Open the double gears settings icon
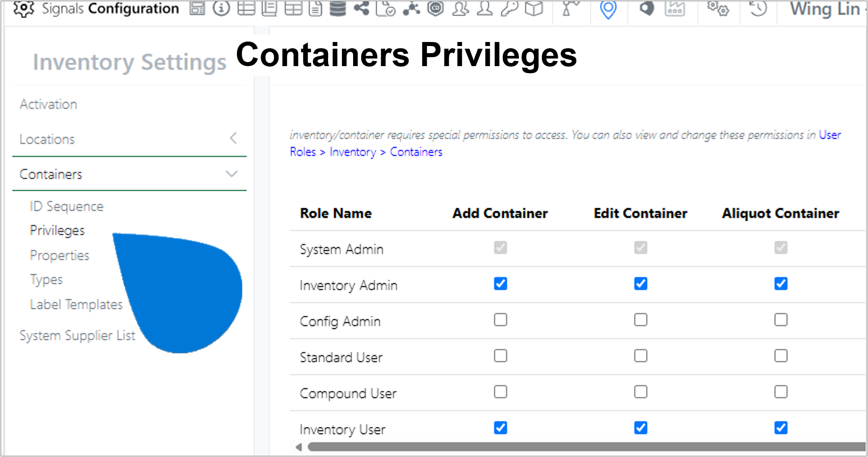This screenshot has width=868, height=457. pos(718,8)
